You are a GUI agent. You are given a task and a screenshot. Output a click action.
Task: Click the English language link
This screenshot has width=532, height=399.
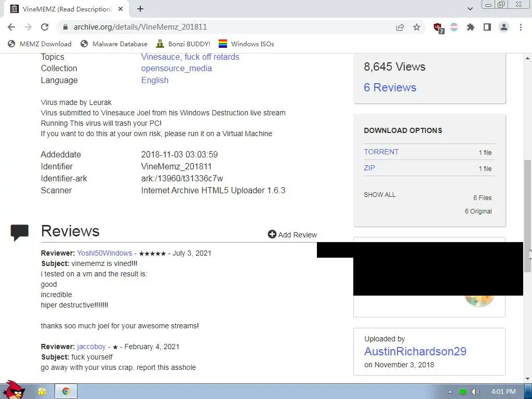coord(155,81)
